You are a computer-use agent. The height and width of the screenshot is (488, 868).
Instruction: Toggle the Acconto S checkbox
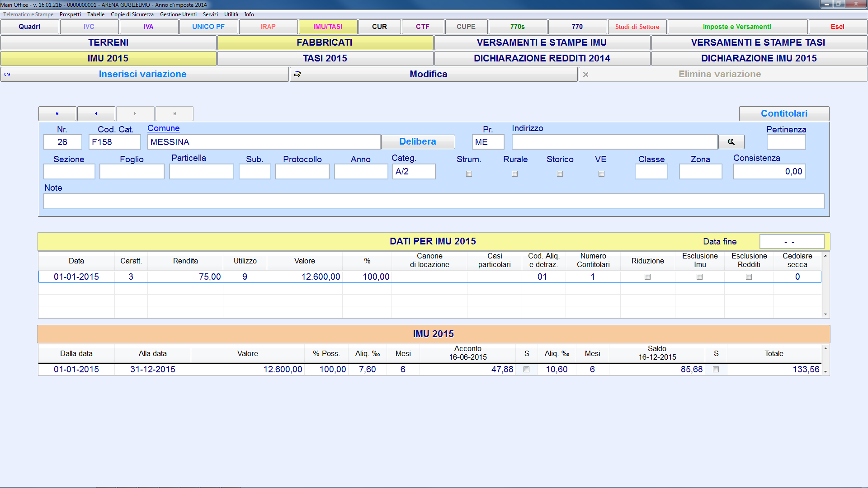pyautogui.click(x=526, y=369)
